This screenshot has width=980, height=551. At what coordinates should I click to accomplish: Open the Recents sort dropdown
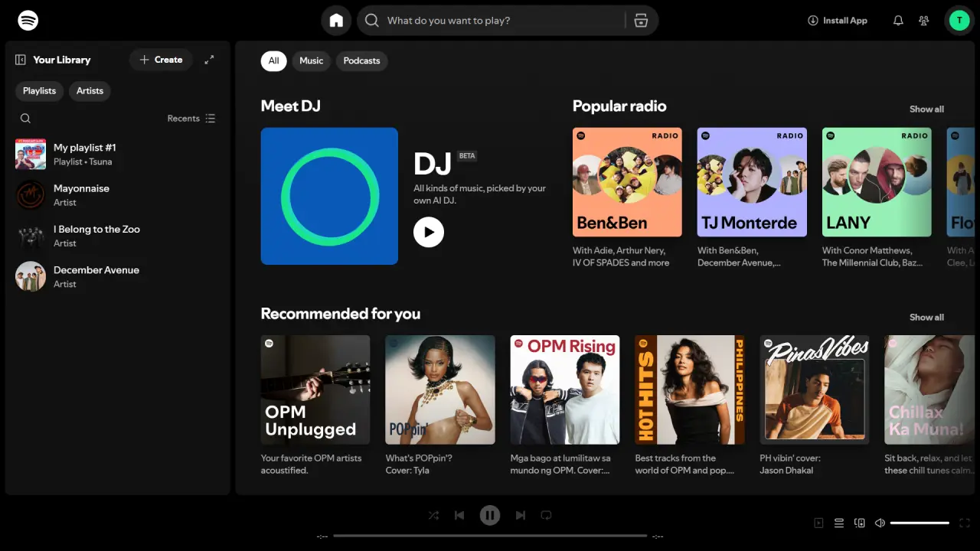[191, 119]
